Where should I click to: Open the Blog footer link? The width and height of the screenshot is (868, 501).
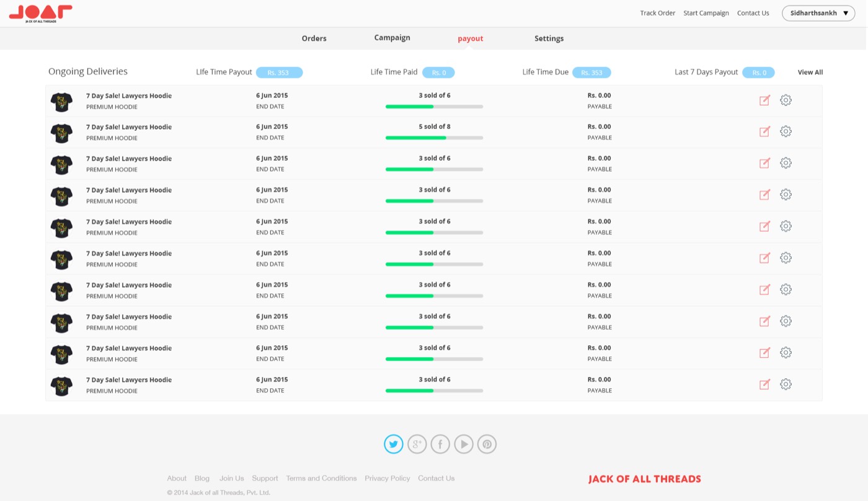click(202, 478)
